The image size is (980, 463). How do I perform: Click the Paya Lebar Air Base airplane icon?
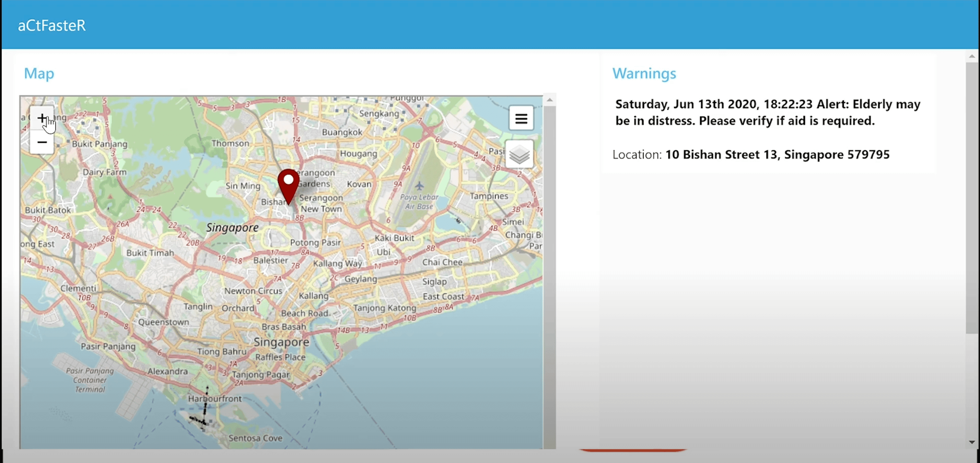(419, 186)
